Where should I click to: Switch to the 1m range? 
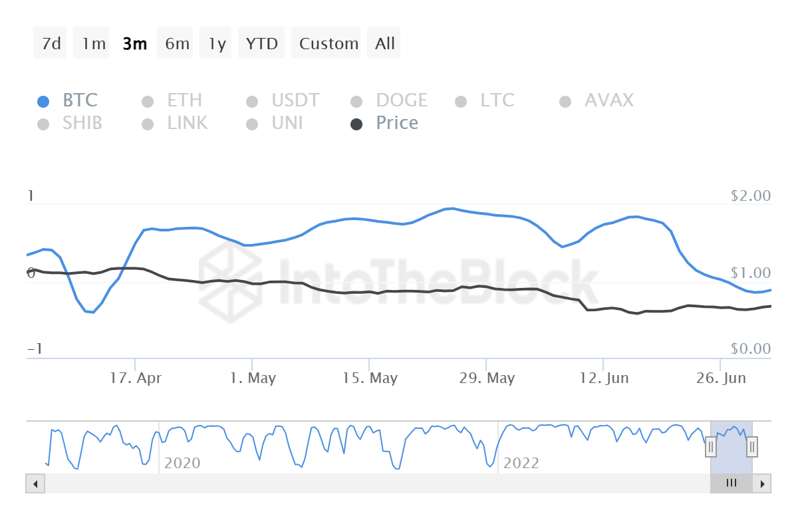point(93,44)
